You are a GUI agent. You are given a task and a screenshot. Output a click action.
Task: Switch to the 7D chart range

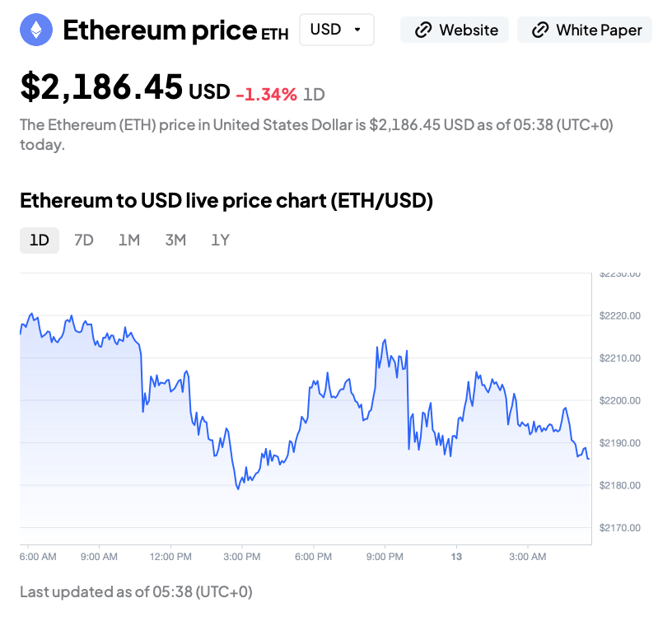[84, 241]
